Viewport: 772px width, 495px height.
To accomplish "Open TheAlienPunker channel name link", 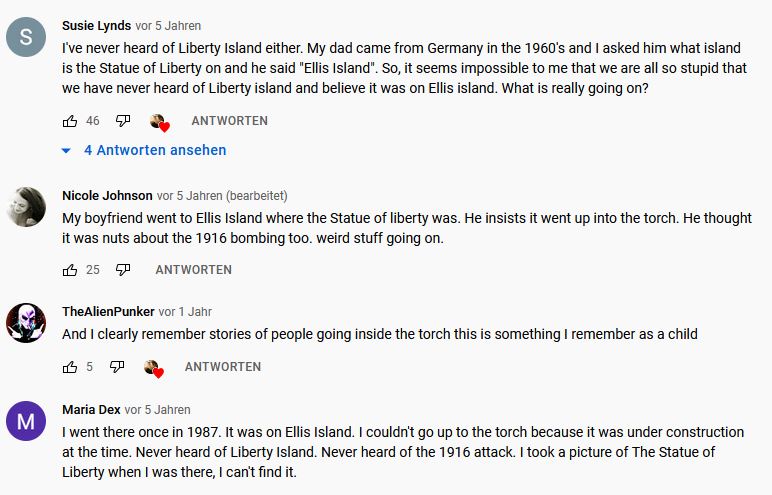I will tap(108, 312).
